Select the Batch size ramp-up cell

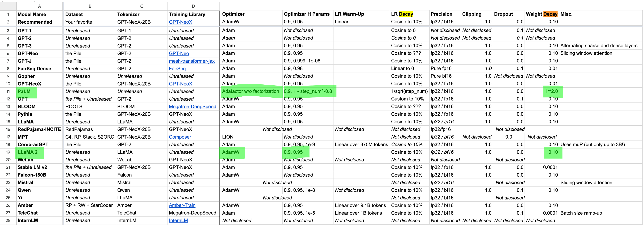coord(601,213)
